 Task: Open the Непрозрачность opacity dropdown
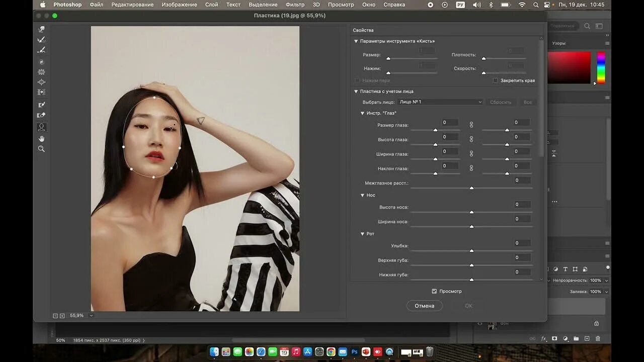607,281
